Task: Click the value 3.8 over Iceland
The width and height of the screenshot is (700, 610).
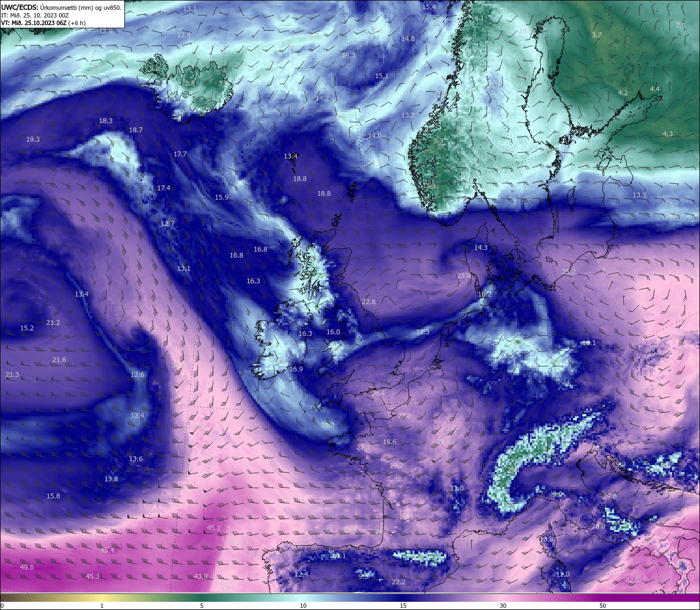Action: pyautogui.click(x=190, y=84)
